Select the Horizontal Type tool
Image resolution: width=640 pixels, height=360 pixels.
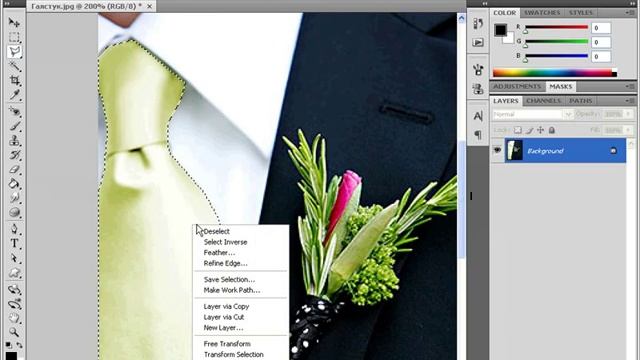pyautogui.click(x=14, y=243)
